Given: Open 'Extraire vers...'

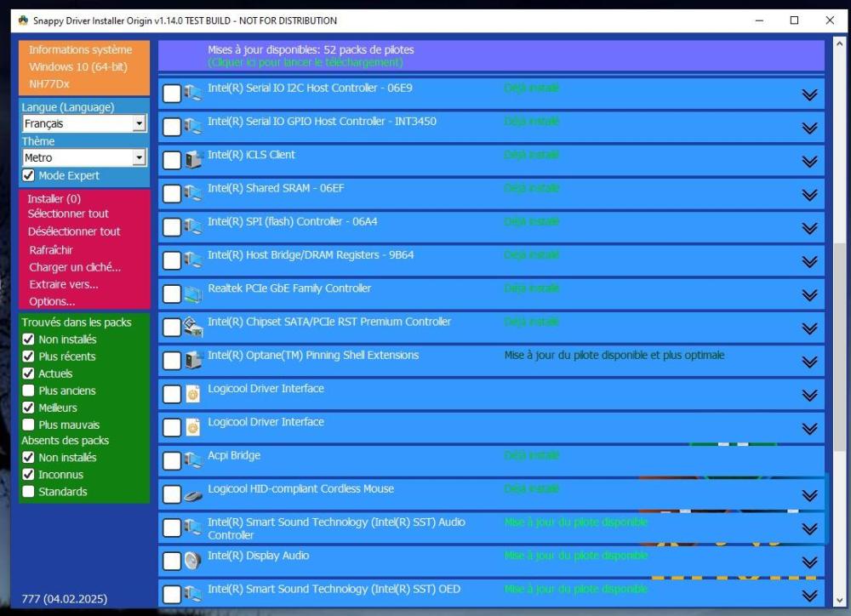Looking at the screenshot, I should [x=64, y=284].
